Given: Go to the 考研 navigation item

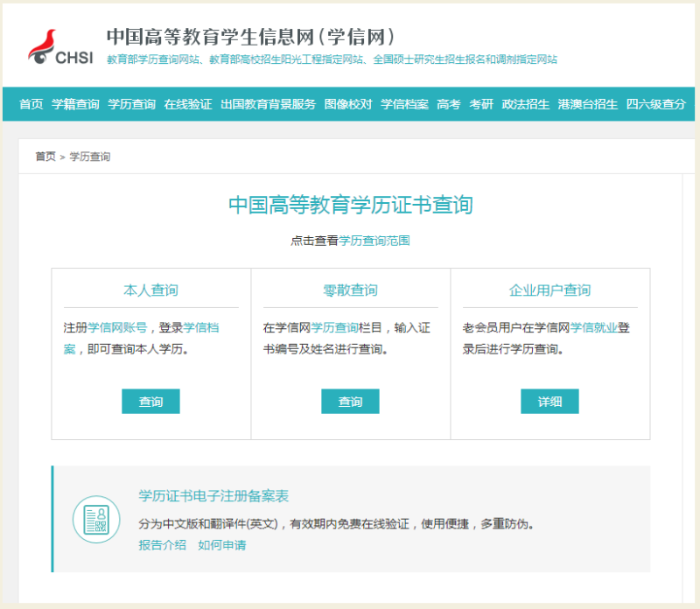Looking at the screenshot, I should (x=481, y=104).
